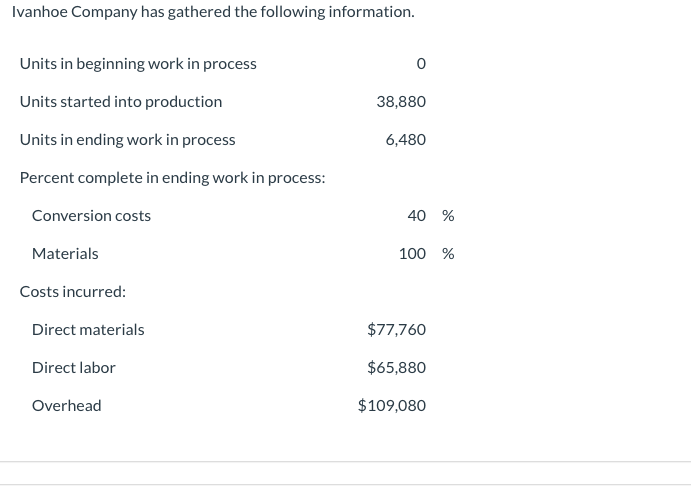Click the $109,080 overhead amount
Screen dimensions: 691x486
coord(392,405)
